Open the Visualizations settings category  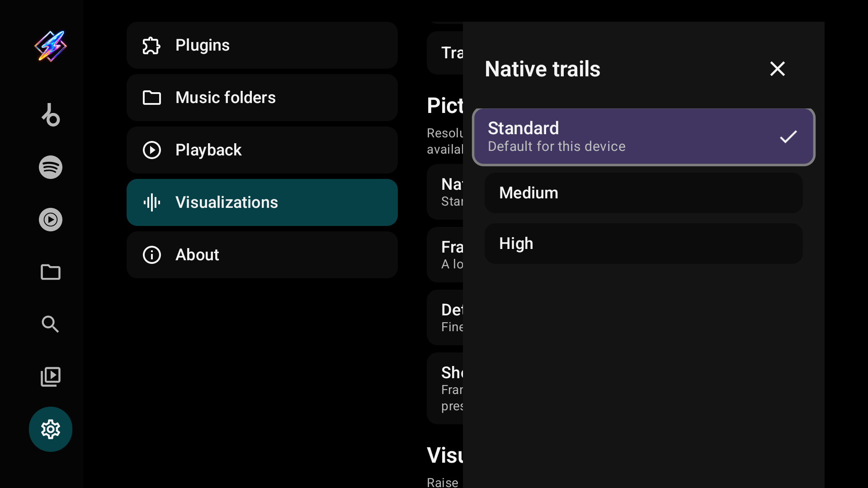pyautogui.click(x=262, y=202)
